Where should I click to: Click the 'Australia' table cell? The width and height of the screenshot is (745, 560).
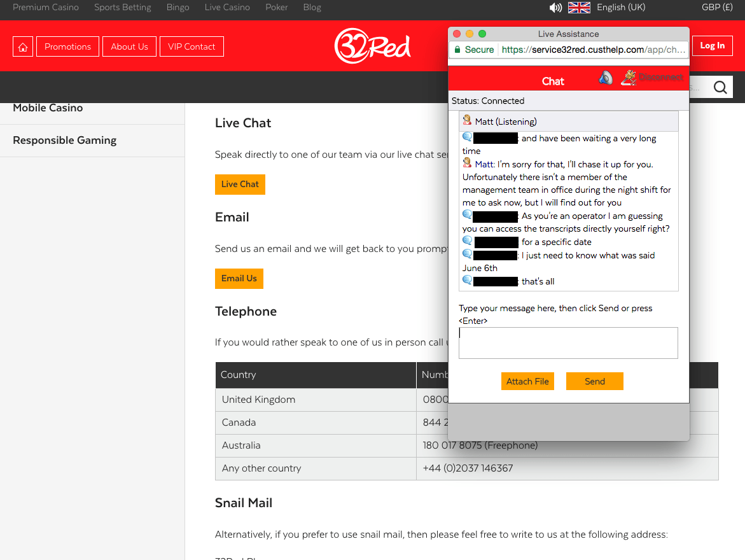pos(316,445)
